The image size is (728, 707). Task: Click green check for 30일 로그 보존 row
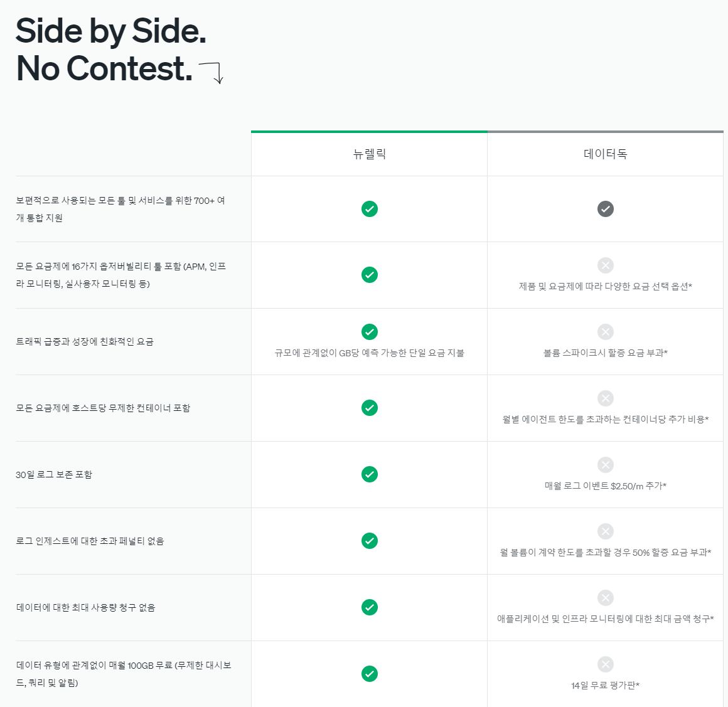pos(370,474)
